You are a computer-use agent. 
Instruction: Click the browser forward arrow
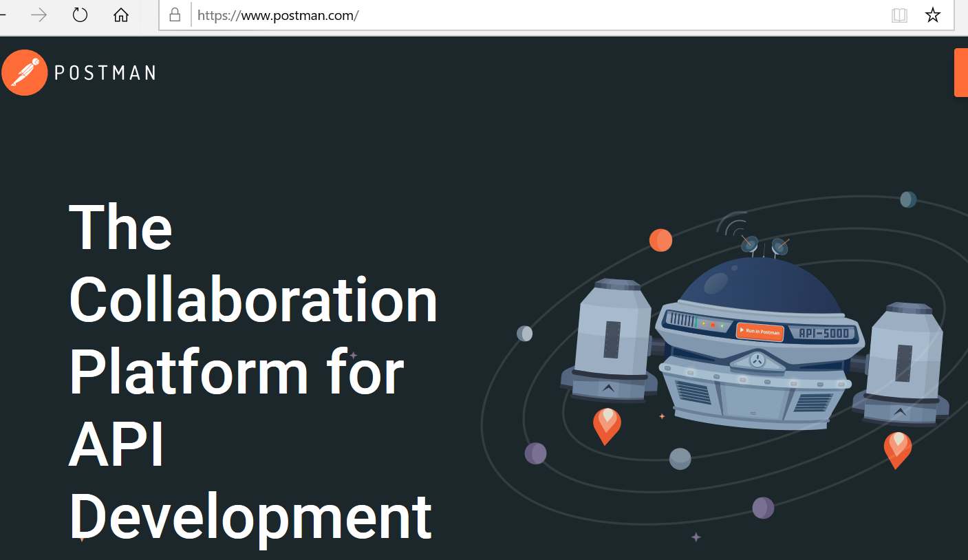[39, 15]
